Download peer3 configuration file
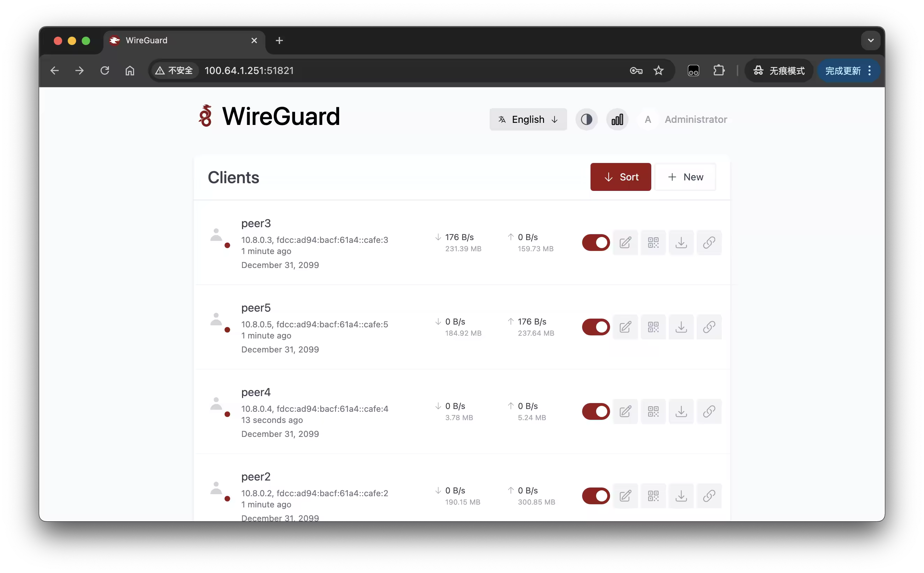This screenshot has width=924, height=573. (x=681, y=243)
